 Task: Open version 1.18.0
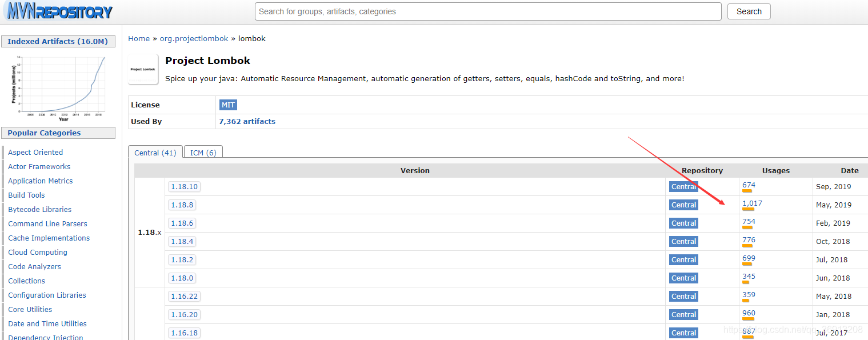(182, 278)
